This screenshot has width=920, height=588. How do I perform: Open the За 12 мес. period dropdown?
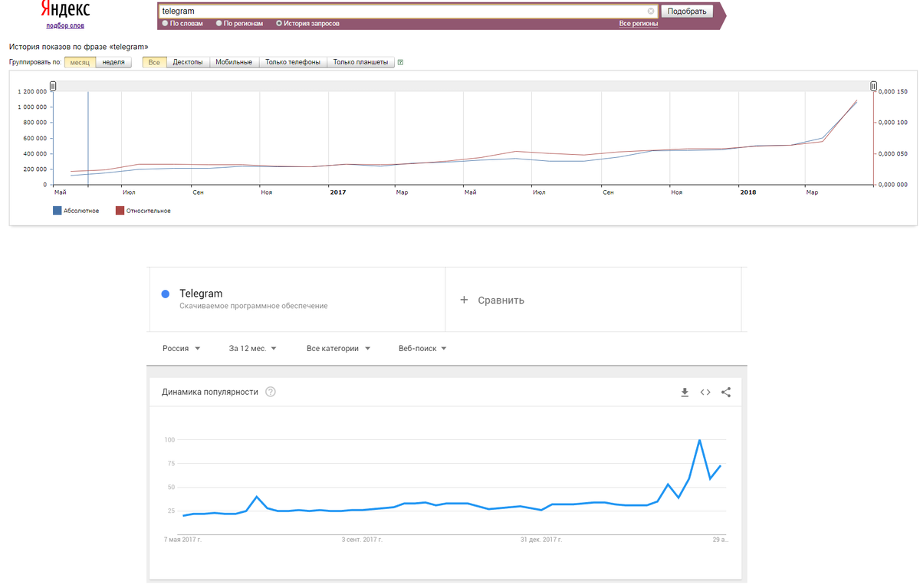click(253, 348)
